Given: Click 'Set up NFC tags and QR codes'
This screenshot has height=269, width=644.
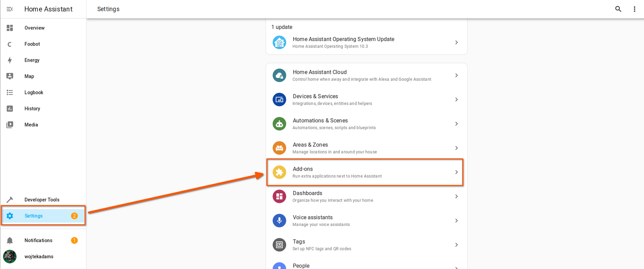Looking at the screenshot, I should click(322, 249).
